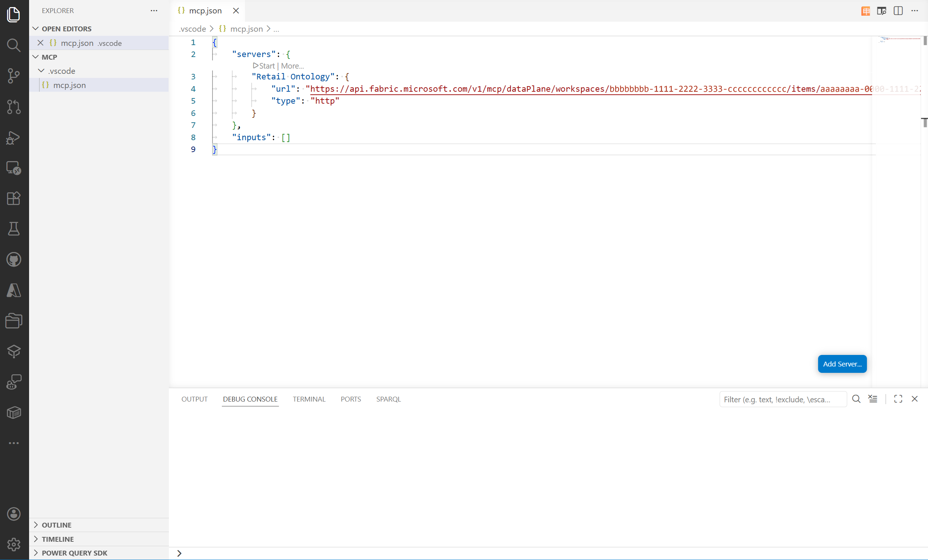Image resolution: width=928 pixels, height=560 pixels.
Task: Select mcp.json in the file tree
Action: pos(99,85)
